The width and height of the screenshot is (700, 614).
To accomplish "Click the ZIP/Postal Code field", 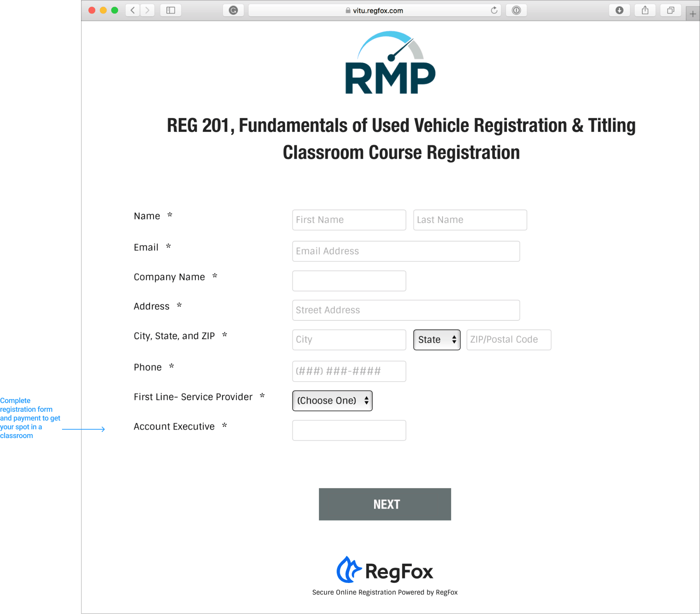I will click(x=509, y=340).
